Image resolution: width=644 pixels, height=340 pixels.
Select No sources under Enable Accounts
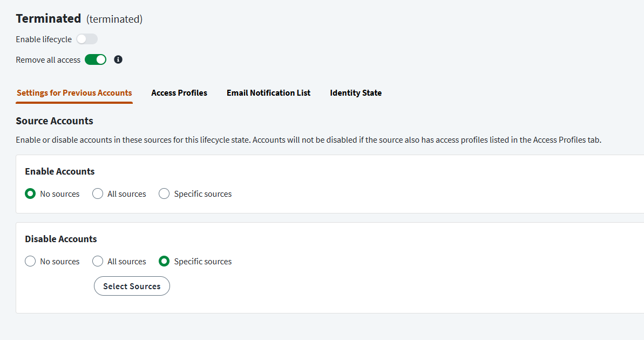tap(31, 194)
